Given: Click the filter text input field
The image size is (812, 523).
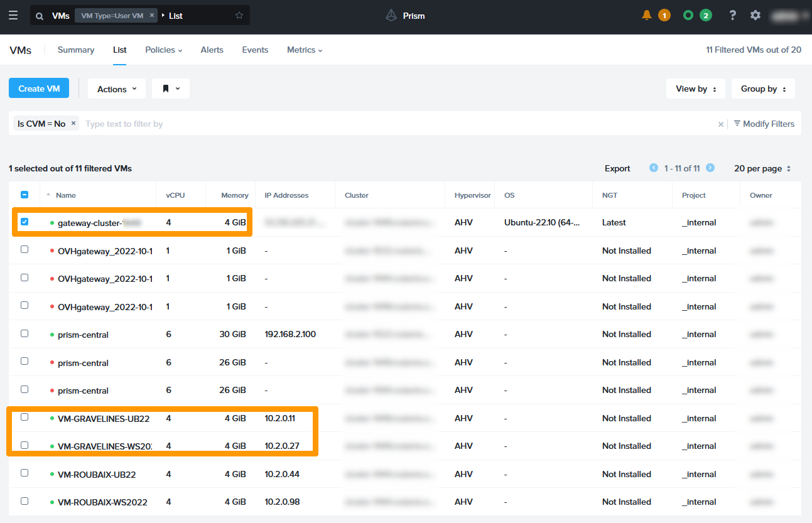Looking at the screenshot, I should coord(396,124).
